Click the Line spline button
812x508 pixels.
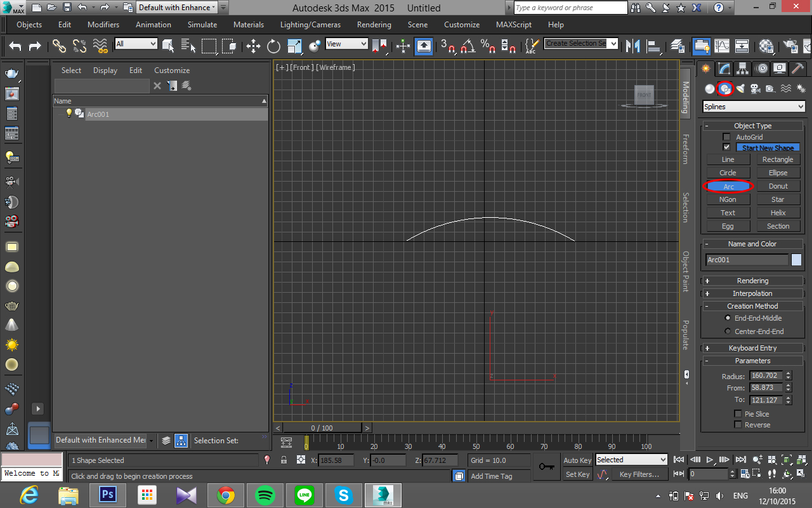click(728, 159)
